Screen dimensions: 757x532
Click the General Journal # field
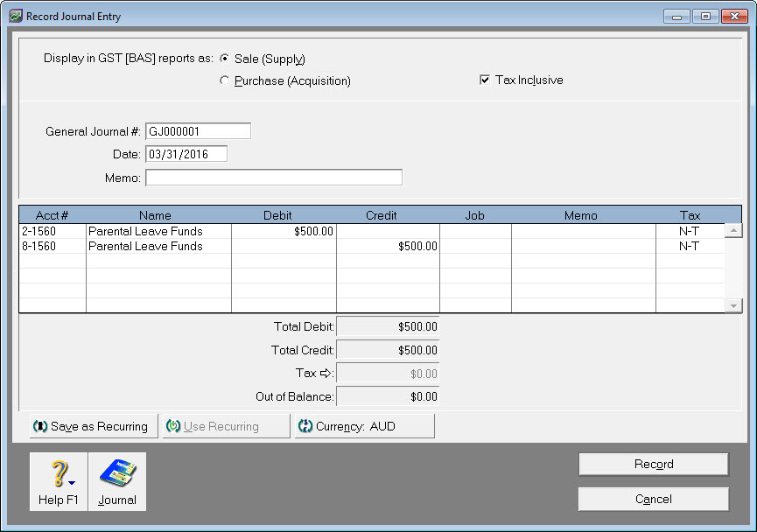pyautogui.click(x=198, y=131)
